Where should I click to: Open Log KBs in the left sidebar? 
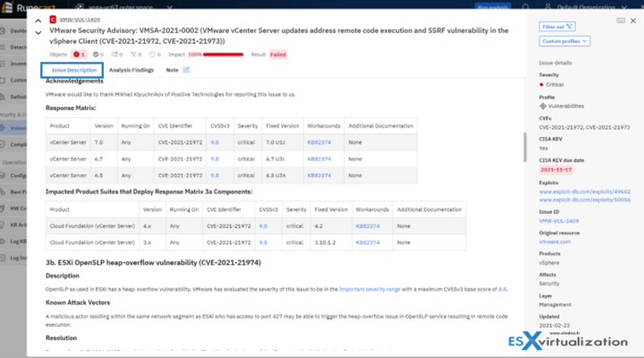[x=13, y=242]
